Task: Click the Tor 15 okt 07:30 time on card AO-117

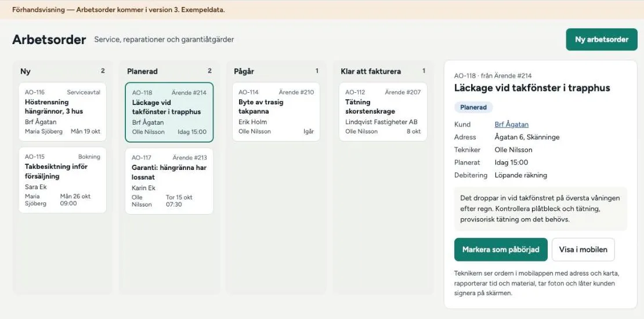Action: click(179, 201)
